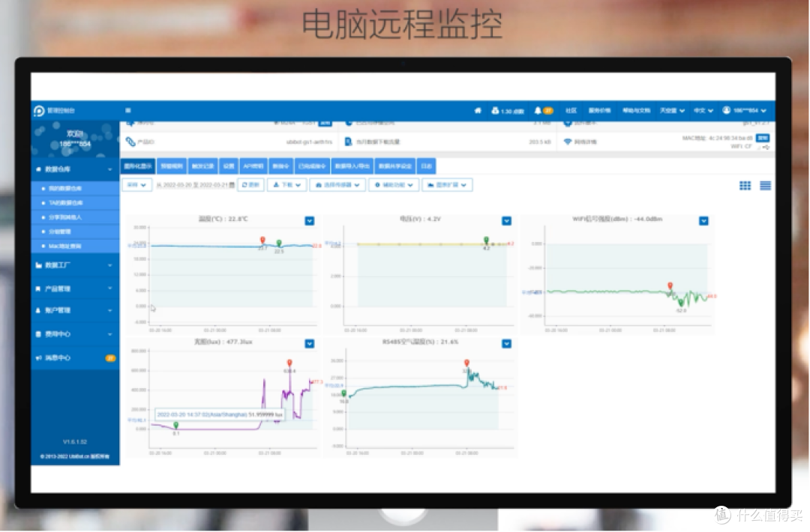Switch to the 新指令 tab
The height and width of the screenshot is (532, 810).
pyautogui.click(x=280, y=166)
